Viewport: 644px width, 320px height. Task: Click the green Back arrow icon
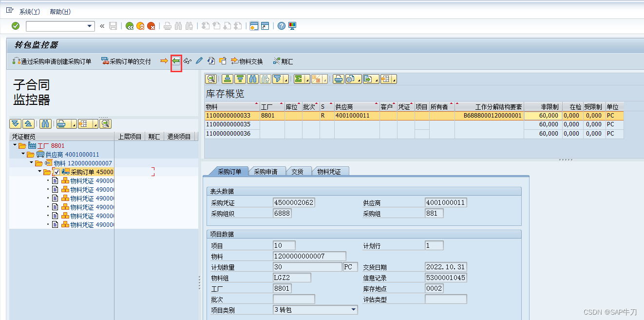tap(129, 26)
